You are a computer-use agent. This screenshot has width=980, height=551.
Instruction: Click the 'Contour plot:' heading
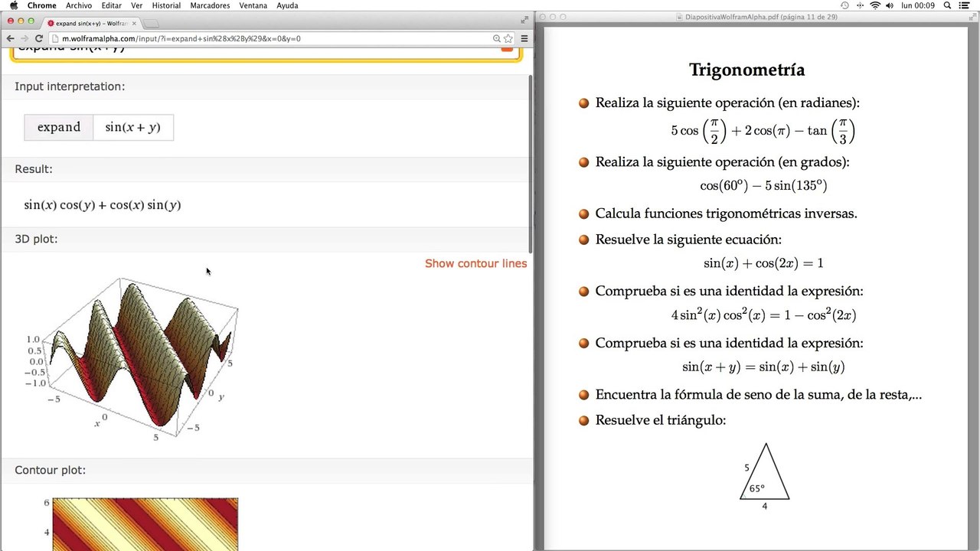point(51,470)
